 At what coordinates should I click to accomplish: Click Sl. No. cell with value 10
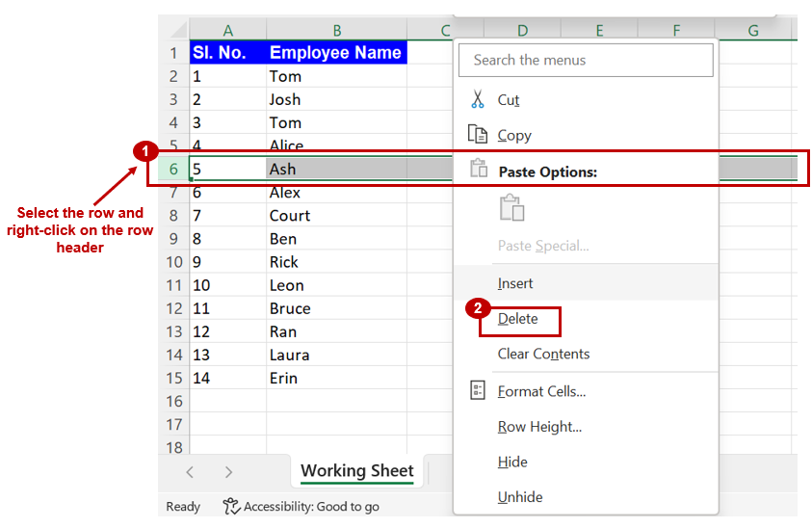click(228, 285)
